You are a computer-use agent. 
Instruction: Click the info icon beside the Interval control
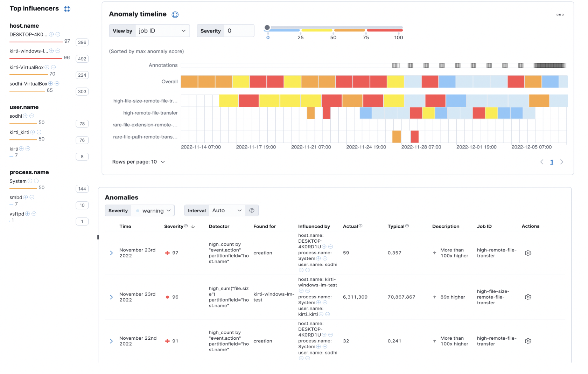[252, 210]
